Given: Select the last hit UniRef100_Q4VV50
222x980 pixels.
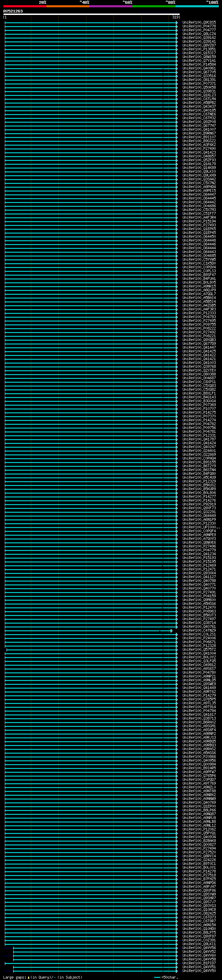Looking at the screenshot, I should click(199, 971).
